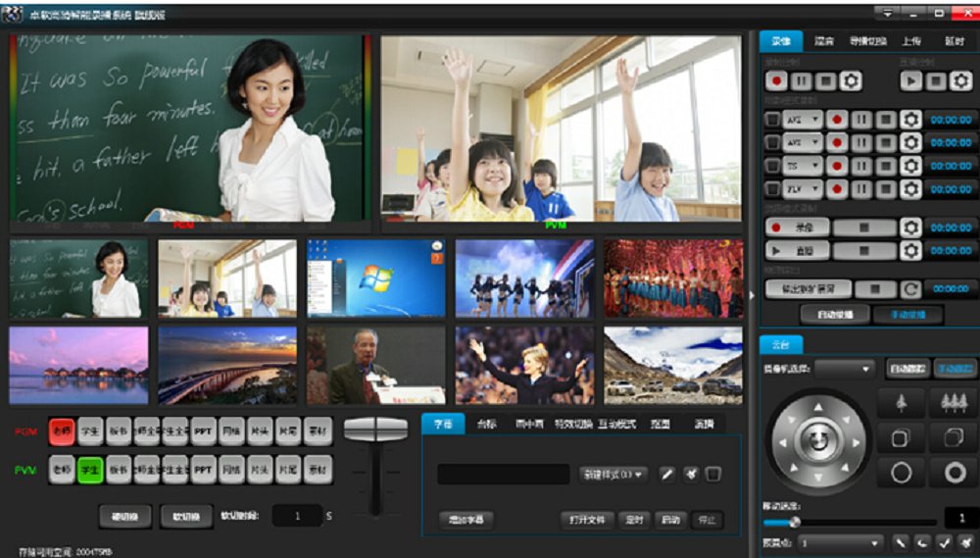This screenshot has height=558, width=980.
Task: Open settings gear at far right of the top control row
Action: [960, 80]
